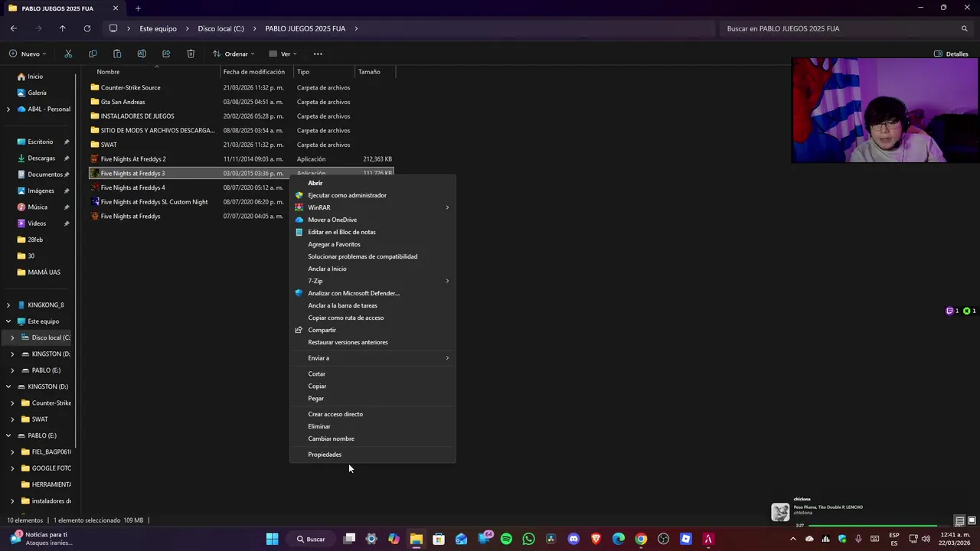
Task: Select Crear acceso directo entry
Action: (x=373, y=414)
